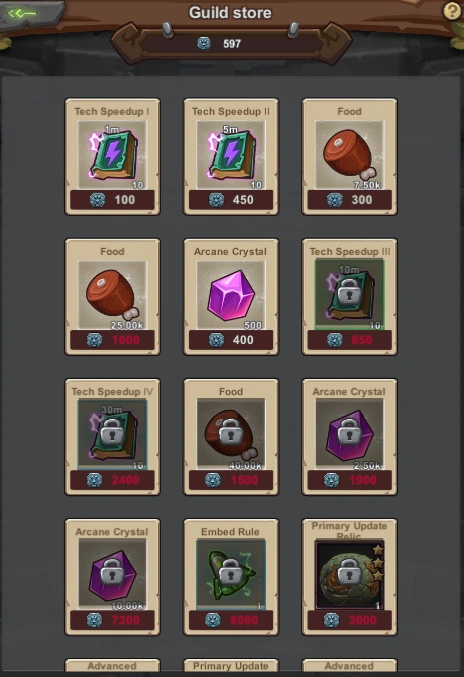The width and height of the screenshot is (464, 677).
Task: Tap the locked 2.50k Arcane Crystal item
Action: tap(349, 434)
